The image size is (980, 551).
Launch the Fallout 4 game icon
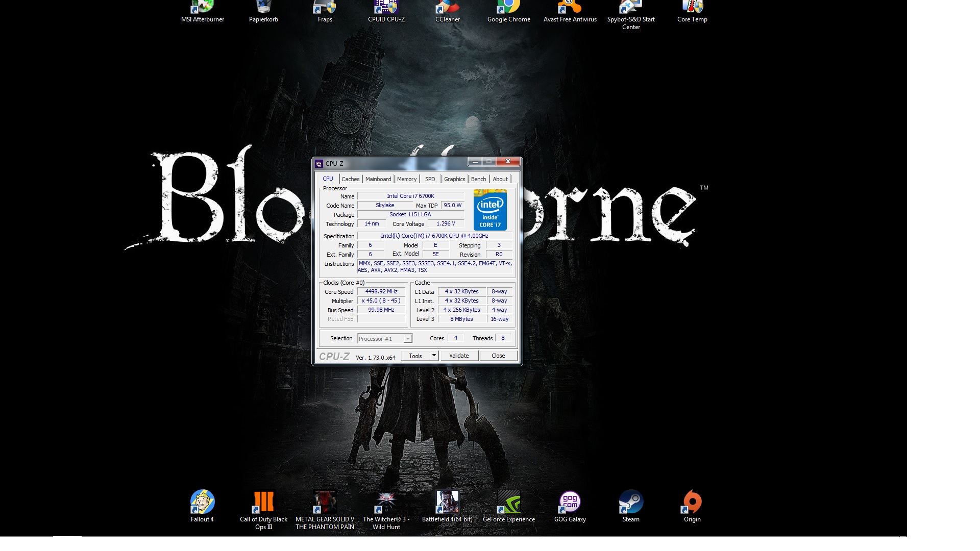click(203, 502)
